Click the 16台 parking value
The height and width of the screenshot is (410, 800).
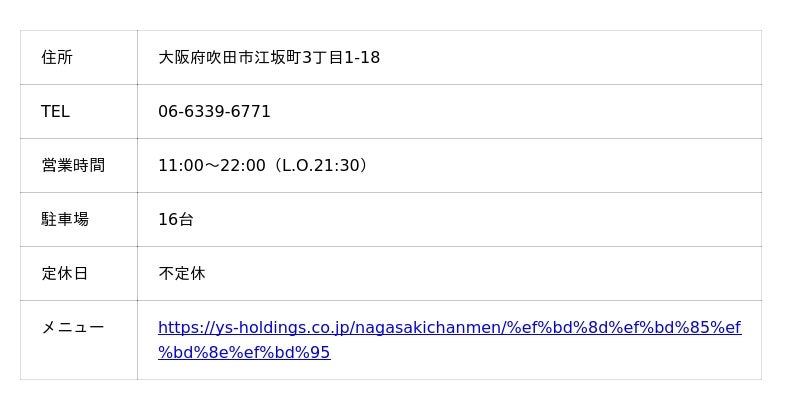[x=176, y=220]
